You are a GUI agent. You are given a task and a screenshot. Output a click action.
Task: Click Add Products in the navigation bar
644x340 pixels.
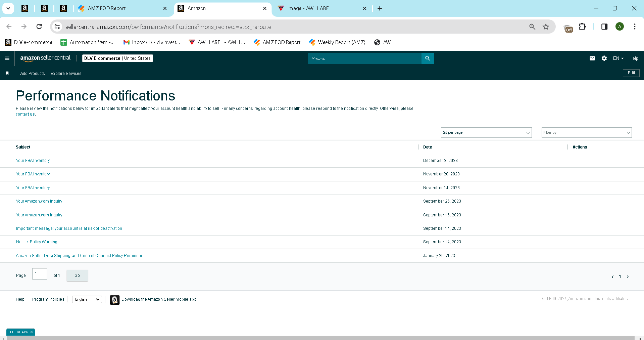[x=33, y=74]
